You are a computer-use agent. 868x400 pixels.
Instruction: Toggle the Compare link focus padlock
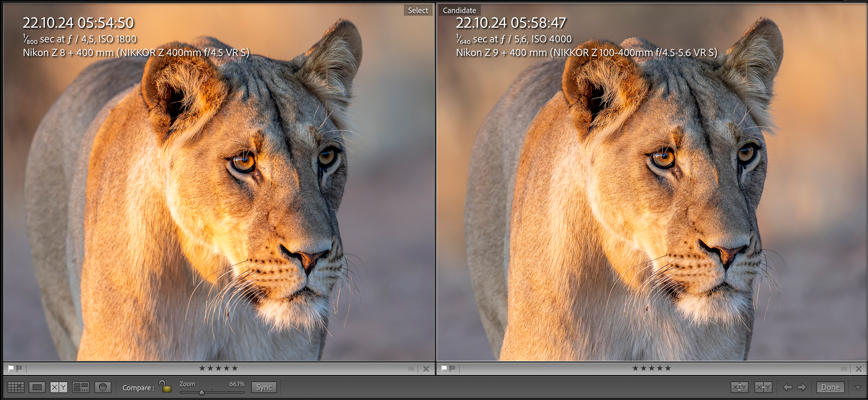(x=165, y=386)
